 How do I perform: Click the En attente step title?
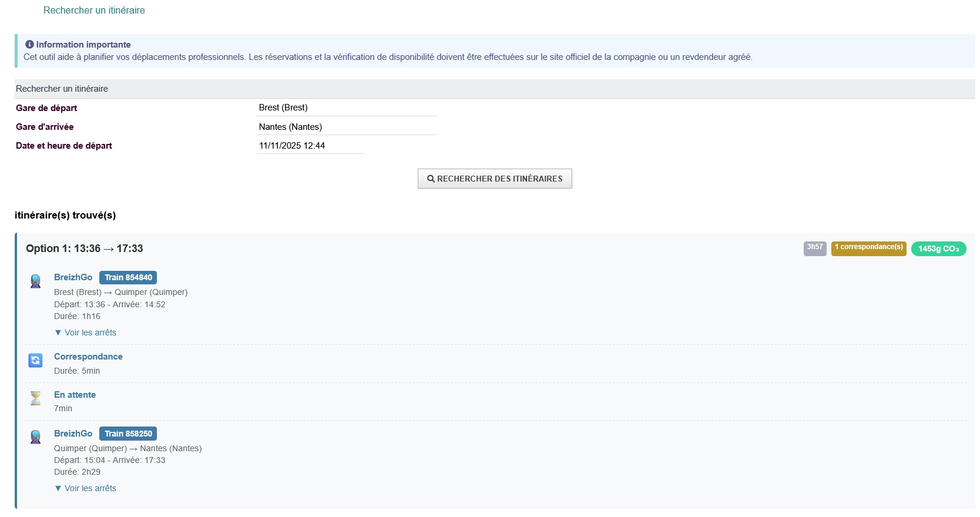point(75,395)
